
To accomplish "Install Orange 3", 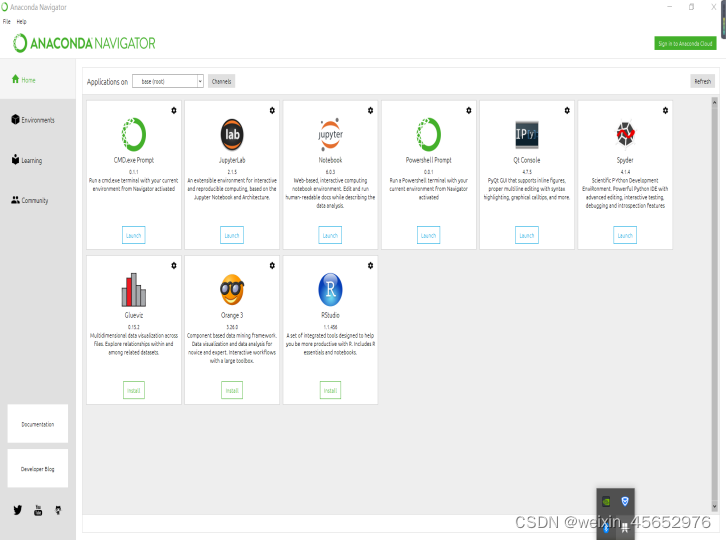I will [232, 390].
